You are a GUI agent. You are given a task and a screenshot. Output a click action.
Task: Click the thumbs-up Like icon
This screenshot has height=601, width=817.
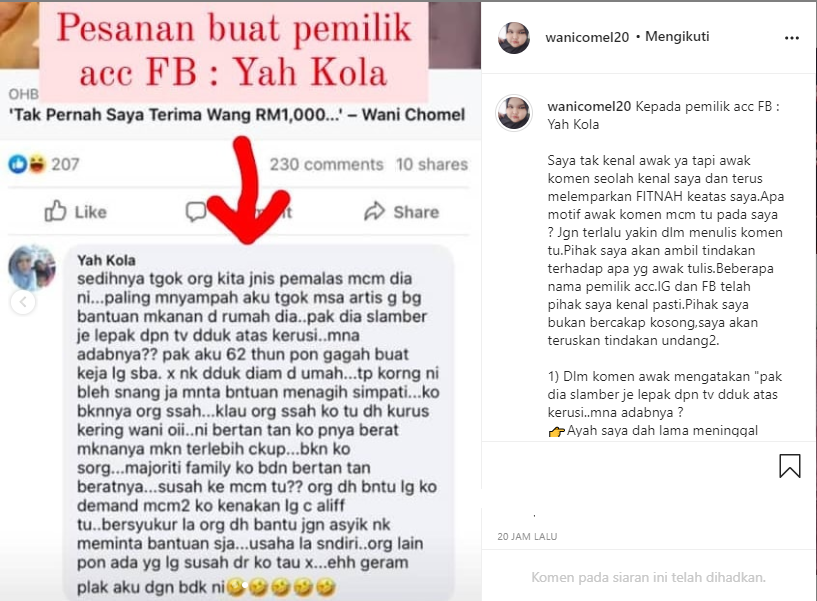point(55,211)
